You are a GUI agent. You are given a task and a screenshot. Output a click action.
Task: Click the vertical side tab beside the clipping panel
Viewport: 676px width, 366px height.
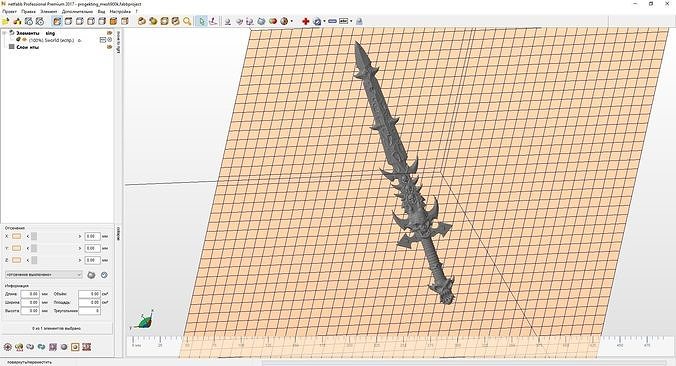tap(118, 233)
